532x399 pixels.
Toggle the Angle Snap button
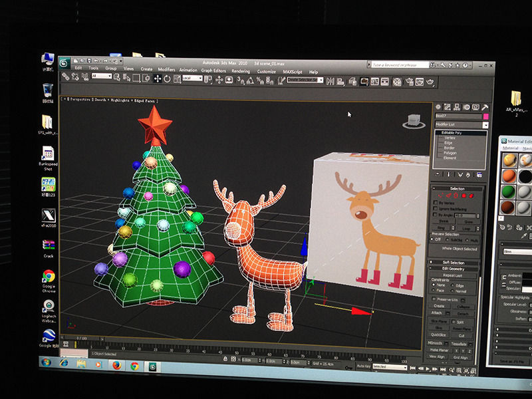pos(251,80)
